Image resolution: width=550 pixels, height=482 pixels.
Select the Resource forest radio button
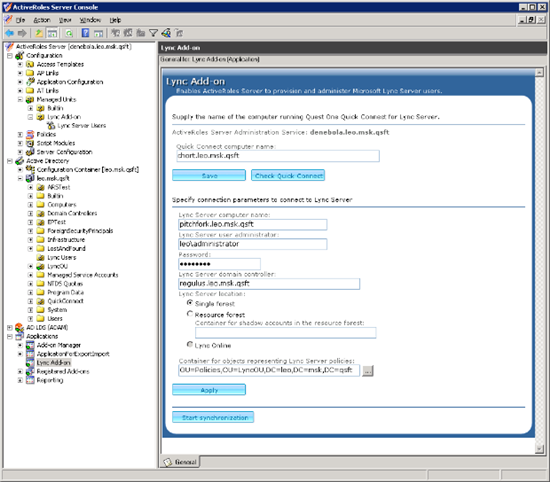pyautogui.click(x=190, y=314)
